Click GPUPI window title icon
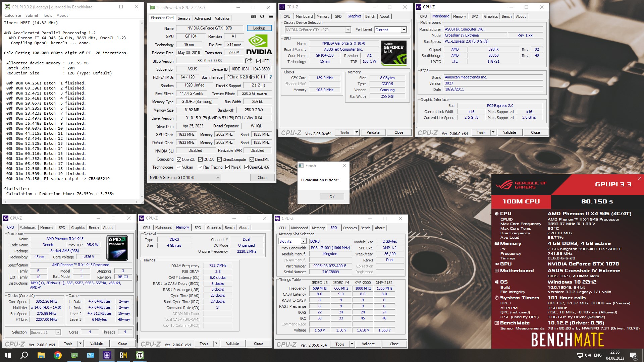The width and height of the screenshot is (644, 362). point(7,7)
